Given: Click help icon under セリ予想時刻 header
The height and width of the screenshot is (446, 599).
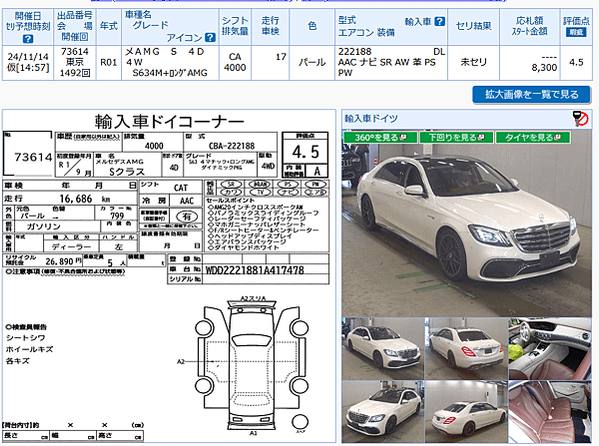Looking at the screenshot, I should (x=28, y=39).
